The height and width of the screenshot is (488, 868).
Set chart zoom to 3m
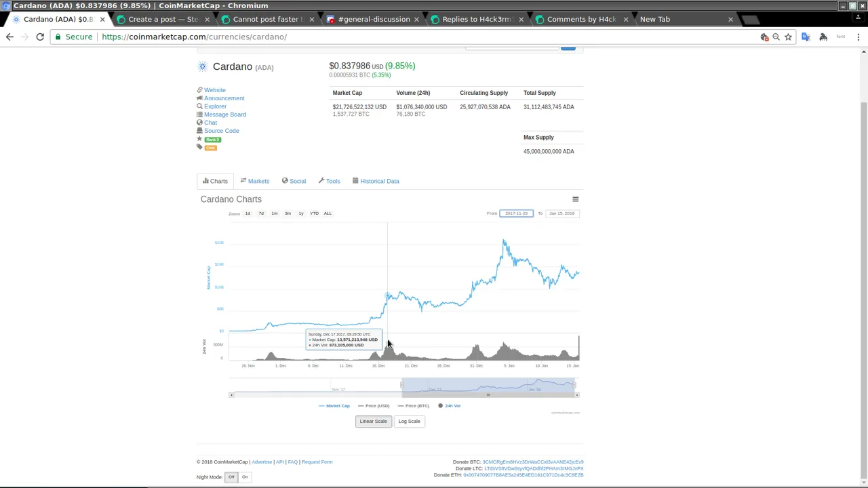(288, 213)
